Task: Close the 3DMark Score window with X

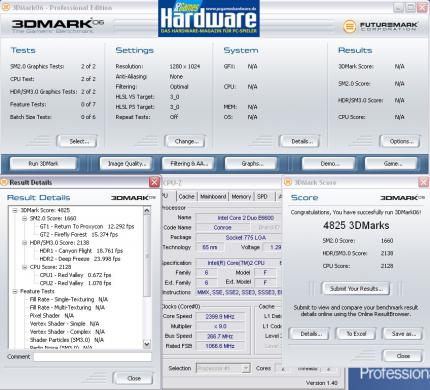Action: [x=424, y=182]
